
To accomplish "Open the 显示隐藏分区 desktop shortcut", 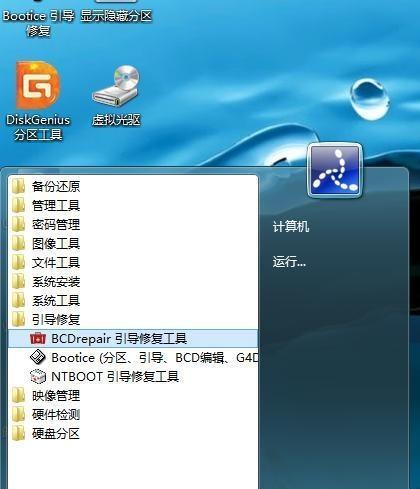I will tap(116, 12).
